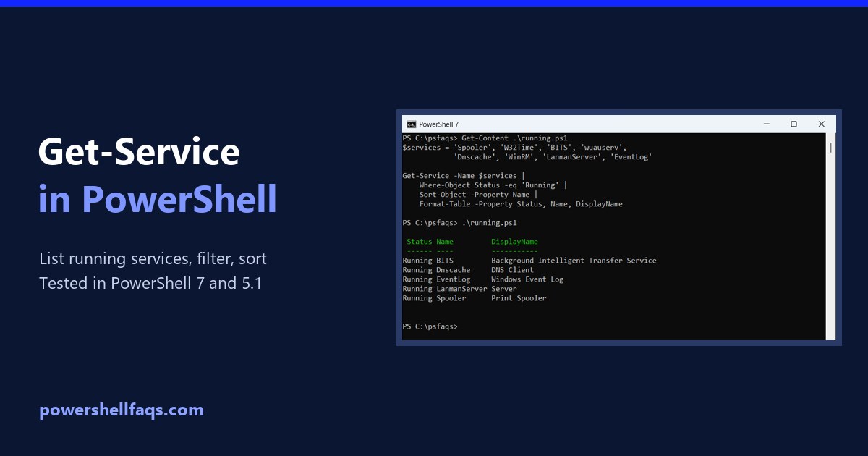
Task: Click the 'Running BITS' output row
Action: 529,261
